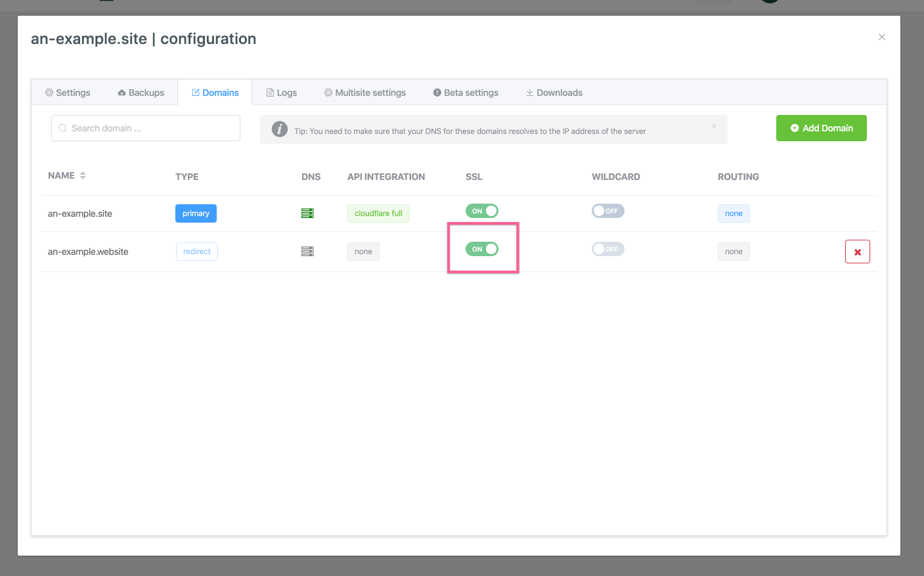
Task: Click the Add Domain button
Action: (822, 128)
